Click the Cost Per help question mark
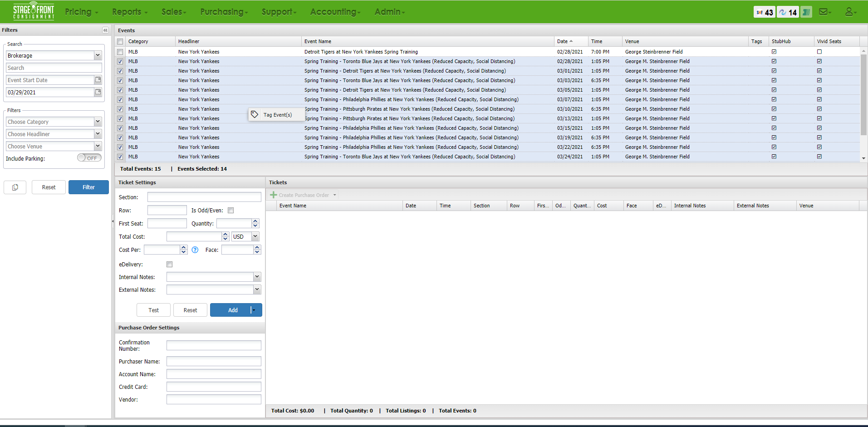This screenshot has height=427, width=868. [195, 250]
